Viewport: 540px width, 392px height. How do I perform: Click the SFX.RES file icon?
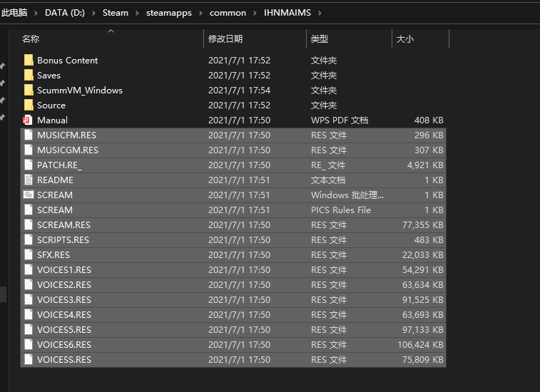click(29, 254)
